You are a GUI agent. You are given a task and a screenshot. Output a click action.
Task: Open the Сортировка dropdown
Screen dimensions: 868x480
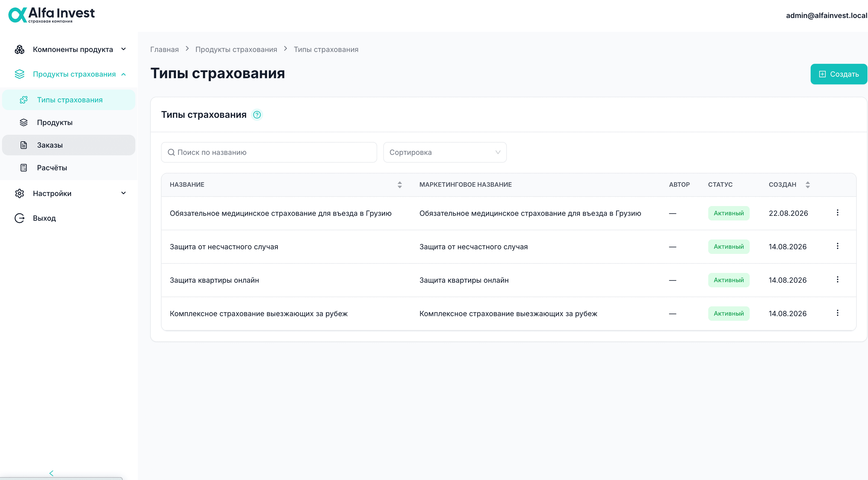(x=445, y=152)
